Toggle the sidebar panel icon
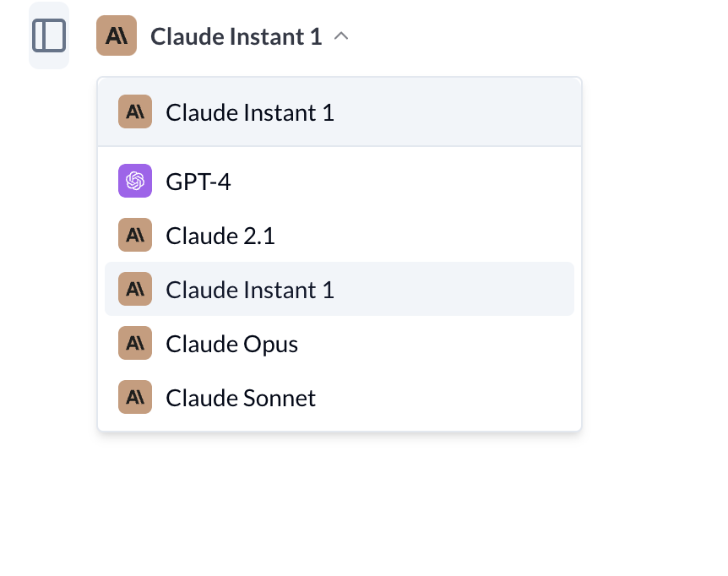The width and height of the screenshot is (728, 576). click(49, 35)
